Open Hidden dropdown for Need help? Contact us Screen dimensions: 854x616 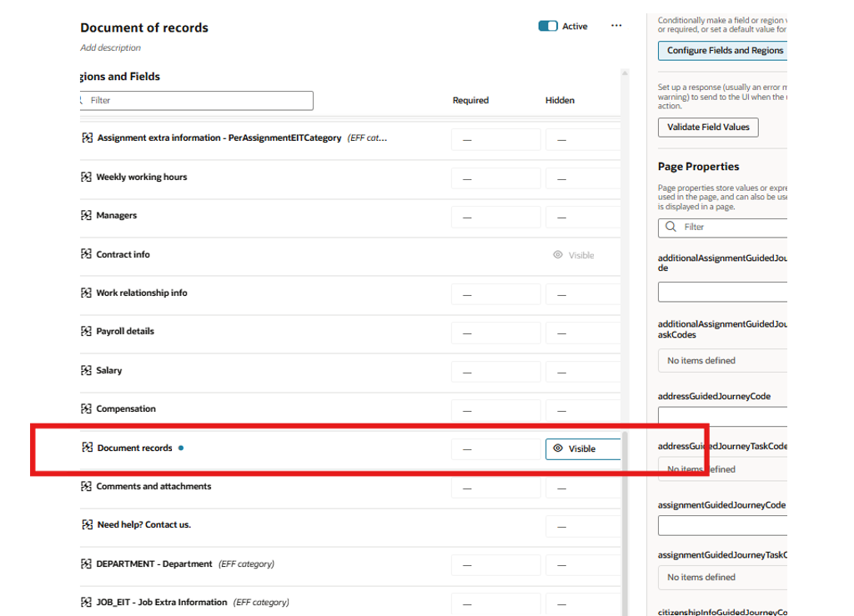coord(583,527)
